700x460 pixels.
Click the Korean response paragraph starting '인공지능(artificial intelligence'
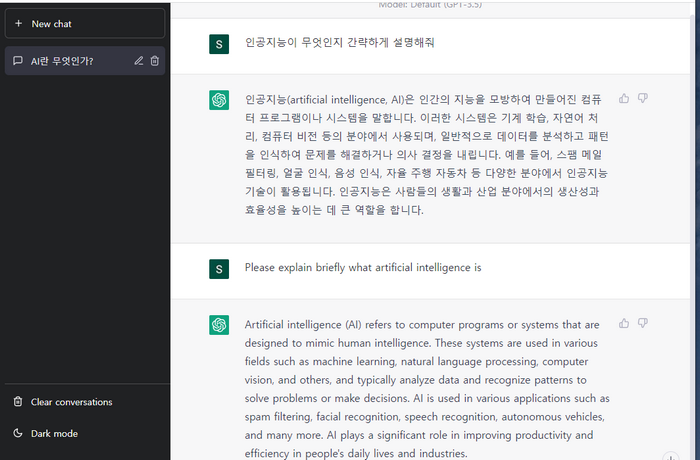click(x=427, y=155)
